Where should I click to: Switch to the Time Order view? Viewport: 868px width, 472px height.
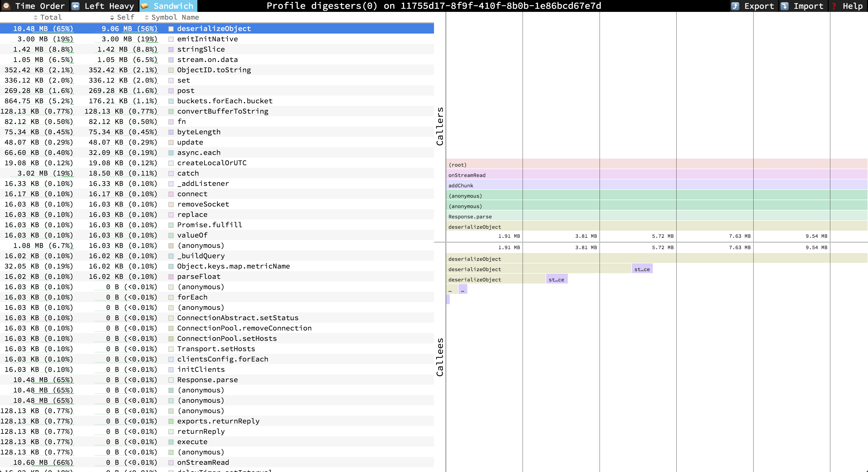click(x=40, y=6)
